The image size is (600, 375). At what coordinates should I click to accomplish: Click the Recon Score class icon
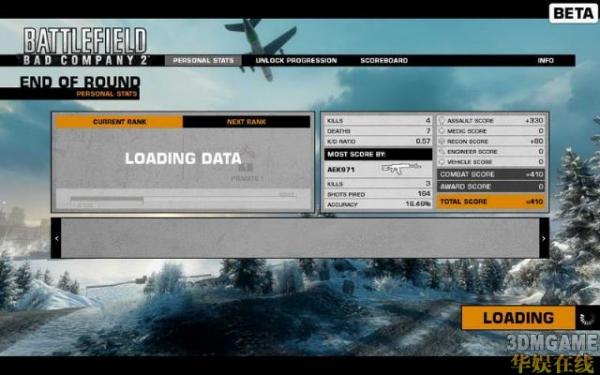(x=442, y=141)
